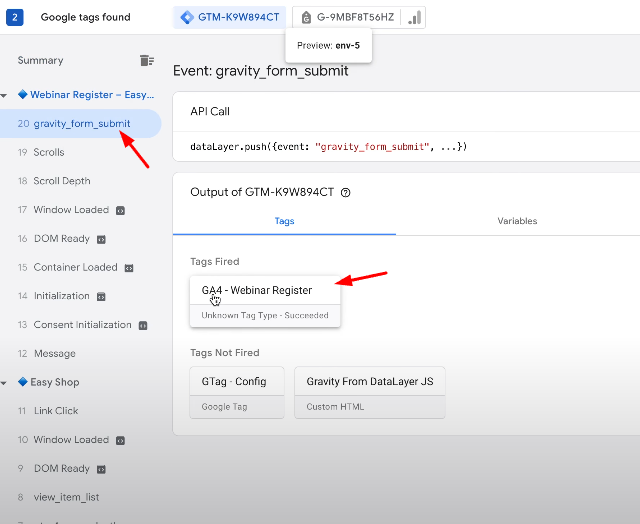
Task: Click the clear events list icon beside Summary
Action: pos(147,60)
